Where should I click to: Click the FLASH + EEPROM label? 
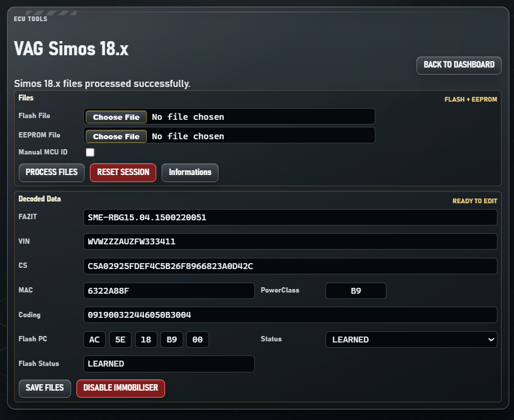[471, 99]
